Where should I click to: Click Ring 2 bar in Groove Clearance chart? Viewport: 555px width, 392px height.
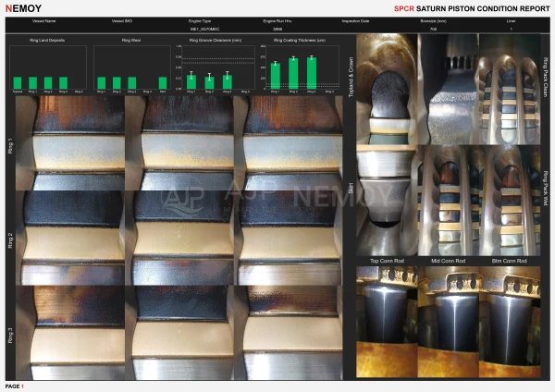[x=209, y=83]
